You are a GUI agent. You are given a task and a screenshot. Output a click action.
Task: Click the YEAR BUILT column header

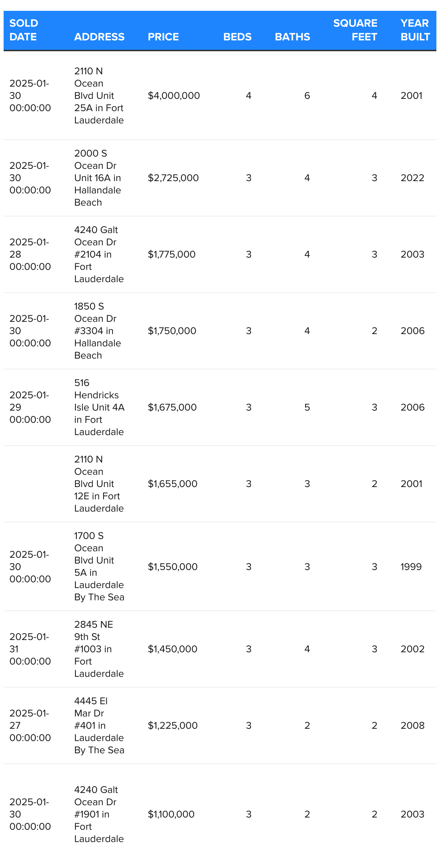coord(415,30)
